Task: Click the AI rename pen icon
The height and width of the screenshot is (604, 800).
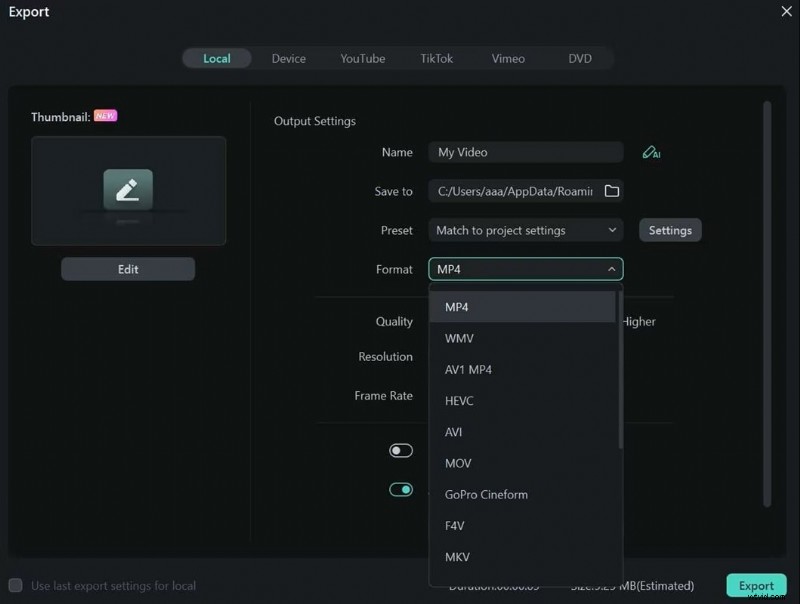Action: point(651,152)
